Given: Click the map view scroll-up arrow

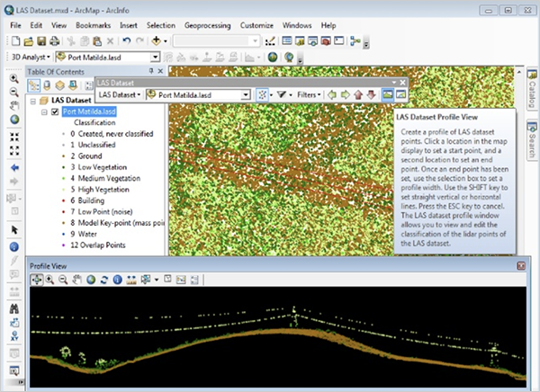Looking at the screenshot, I should point(519,72).
